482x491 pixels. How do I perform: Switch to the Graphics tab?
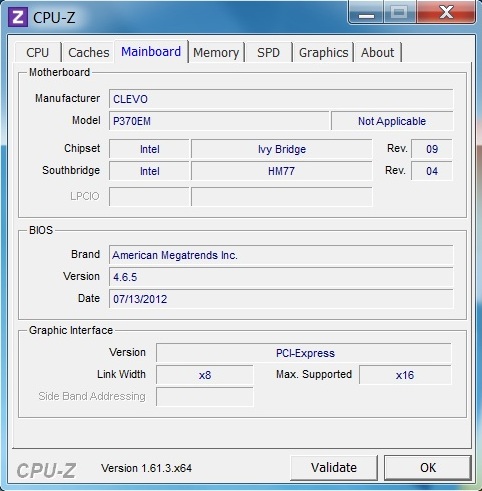[x=323, y=52]
